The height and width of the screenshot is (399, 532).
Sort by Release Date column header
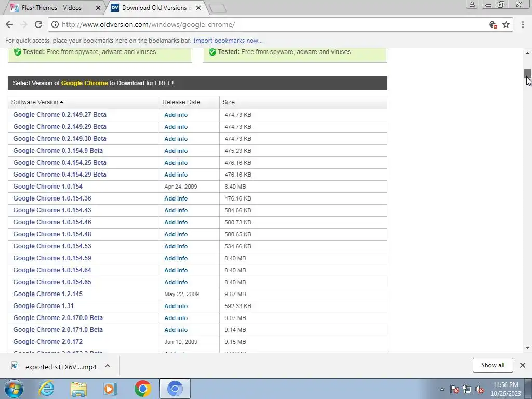tap(189, 102)
